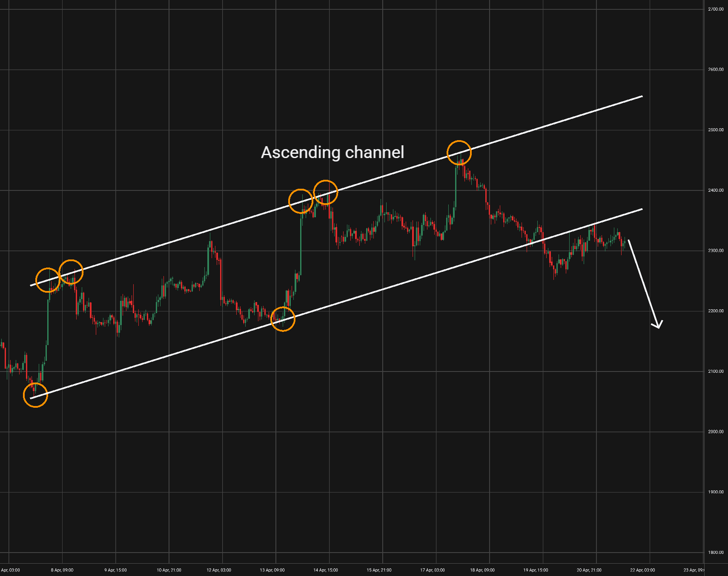Viewport: 728px width, 576px height.
Task: Click the "15 Apr, 21:00" time axis label
Action: [379, 570]
